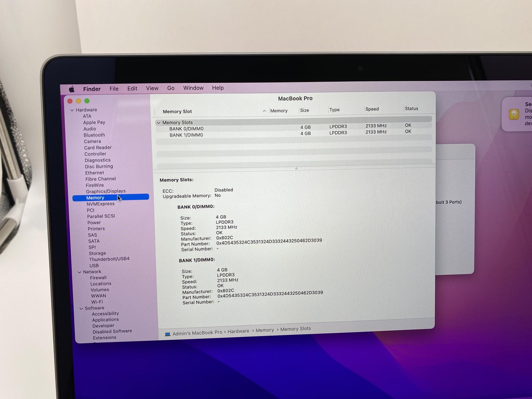Close the System Information window
The width and height of the screenshot is (532, 399).
(x=70, y=101)
